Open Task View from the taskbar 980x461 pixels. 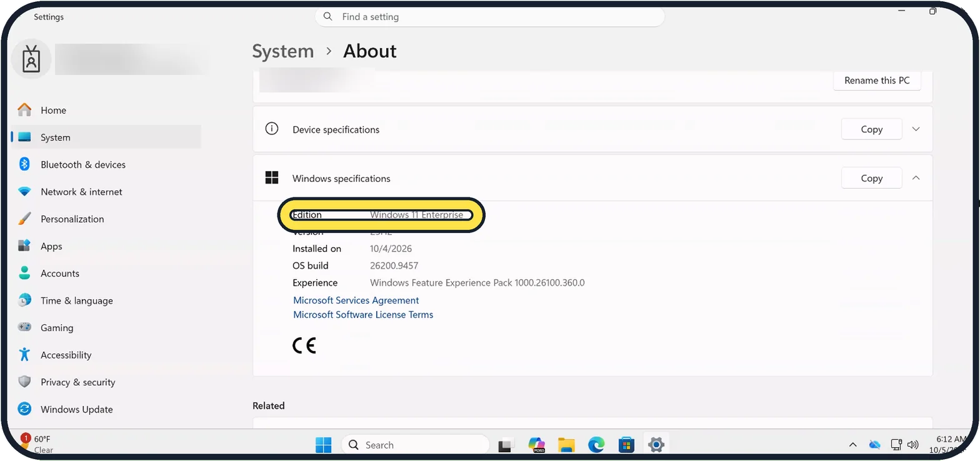(x=506, y=445)
